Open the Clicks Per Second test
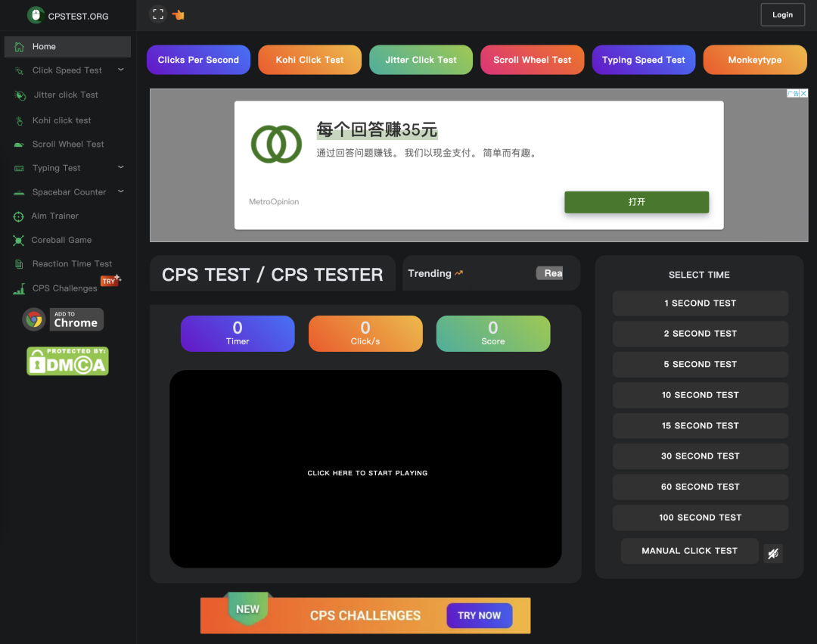The width and height of the screenshot is (817, 644). (198, 60)
